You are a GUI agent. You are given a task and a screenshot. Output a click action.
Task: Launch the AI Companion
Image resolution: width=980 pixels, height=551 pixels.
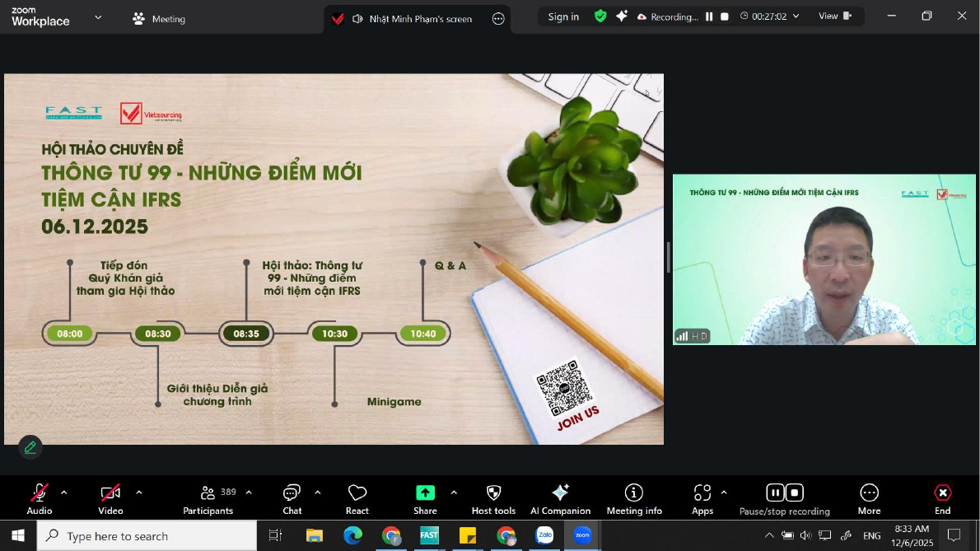(560, 499)
